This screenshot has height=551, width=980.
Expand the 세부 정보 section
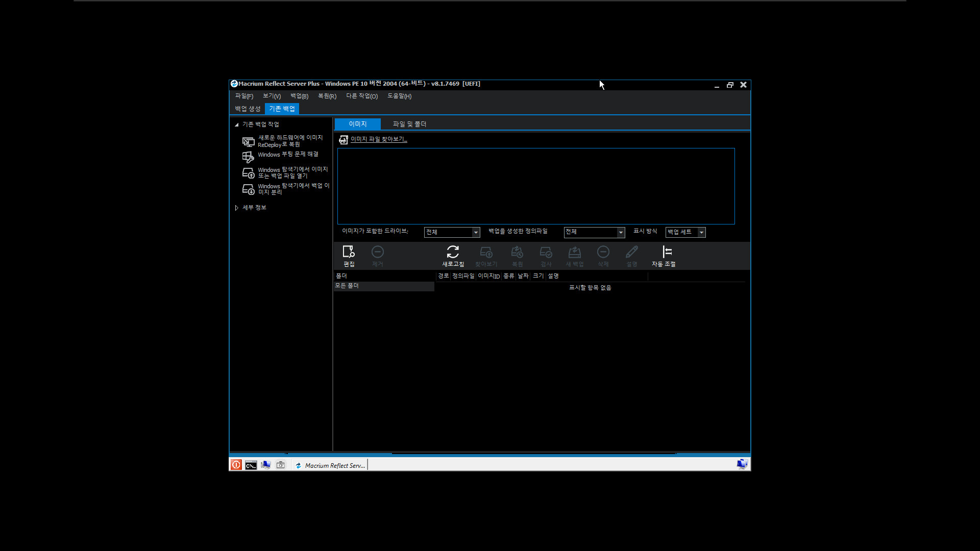coord(236,208)
